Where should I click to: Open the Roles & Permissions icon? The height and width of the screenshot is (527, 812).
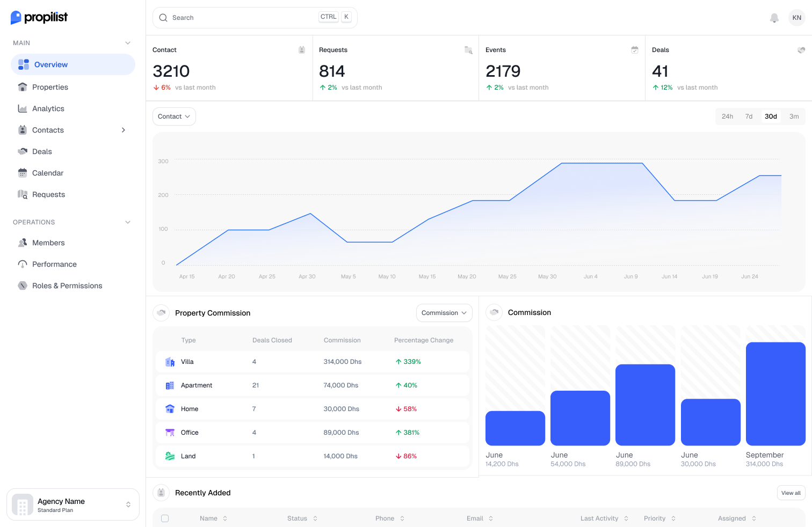[23, 286]
